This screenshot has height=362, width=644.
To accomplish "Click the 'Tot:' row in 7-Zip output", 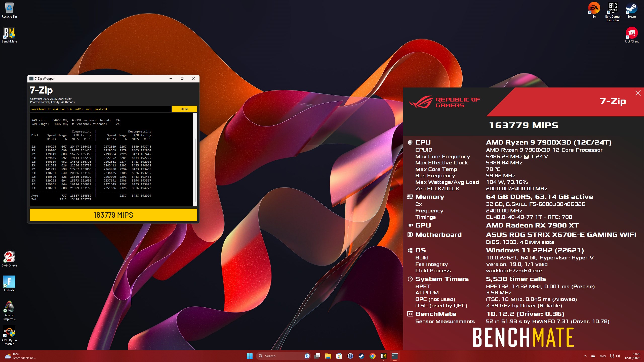I will click(x=61, y=199).
